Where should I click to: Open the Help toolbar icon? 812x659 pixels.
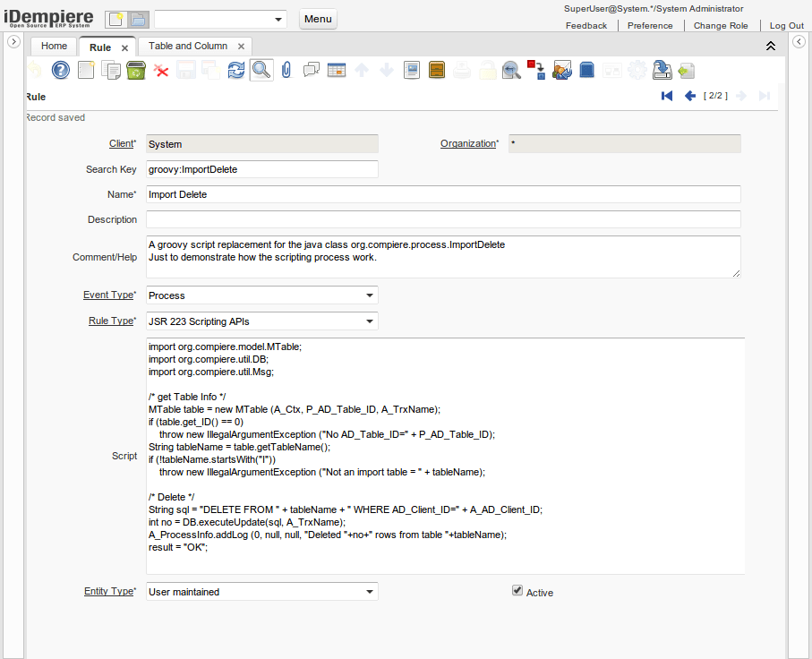click(x=61, y=70)
